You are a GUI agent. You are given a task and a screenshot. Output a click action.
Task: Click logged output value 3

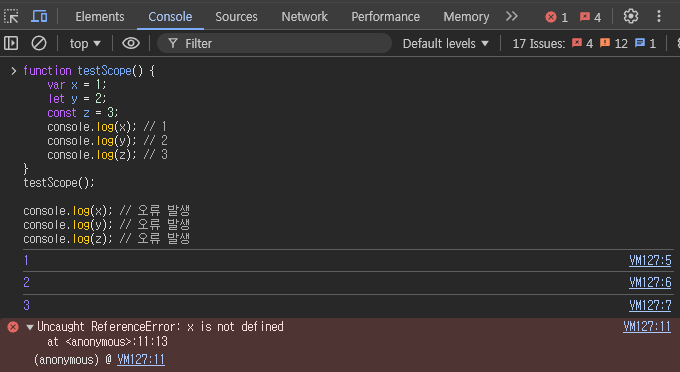coord(26,305)
